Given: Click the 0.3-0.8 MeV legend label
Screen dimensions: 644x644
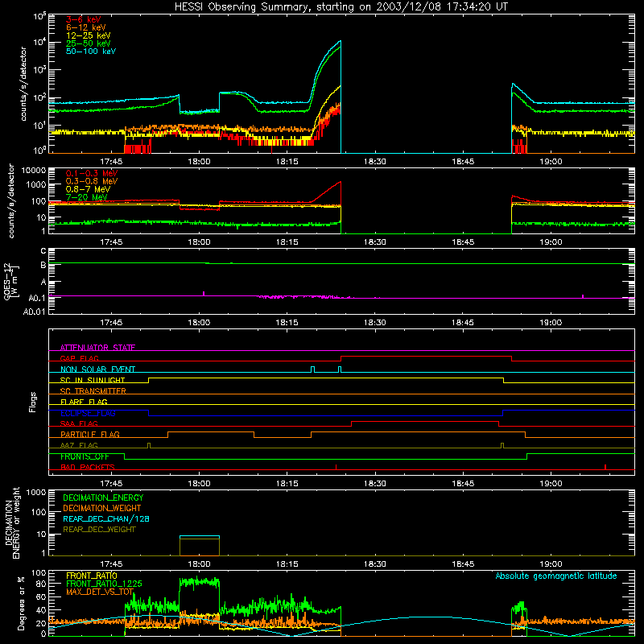Looking at the screenshot, I should click(x=92, y=181).
